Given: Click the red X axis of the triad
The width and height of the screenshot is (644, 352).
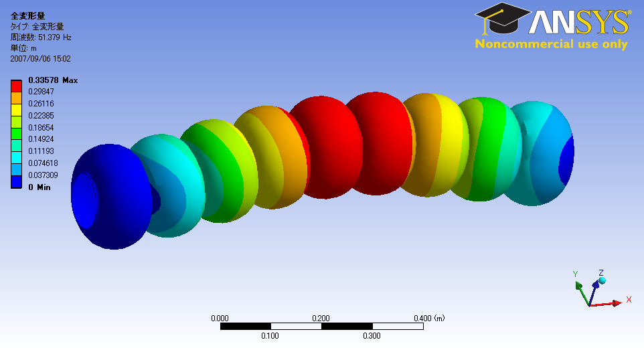Looking at the screenshot, I should [x=607, y=304].
